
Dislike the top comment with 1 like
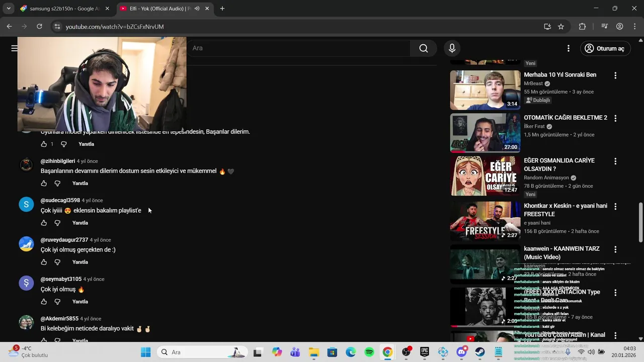(64, 144)
